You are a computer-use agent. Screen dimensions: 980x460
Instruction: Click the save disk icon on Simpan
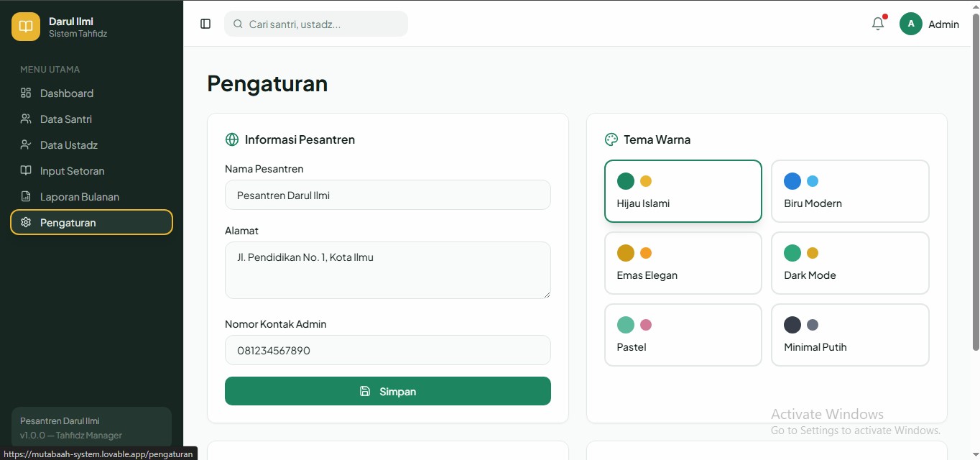[365, 391]
